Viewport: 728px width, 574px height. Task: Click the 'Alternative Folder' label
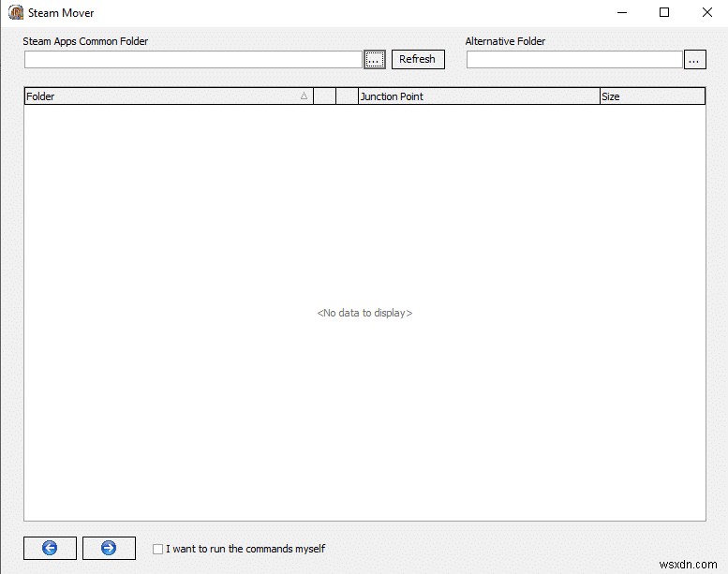tap(505, 41)
